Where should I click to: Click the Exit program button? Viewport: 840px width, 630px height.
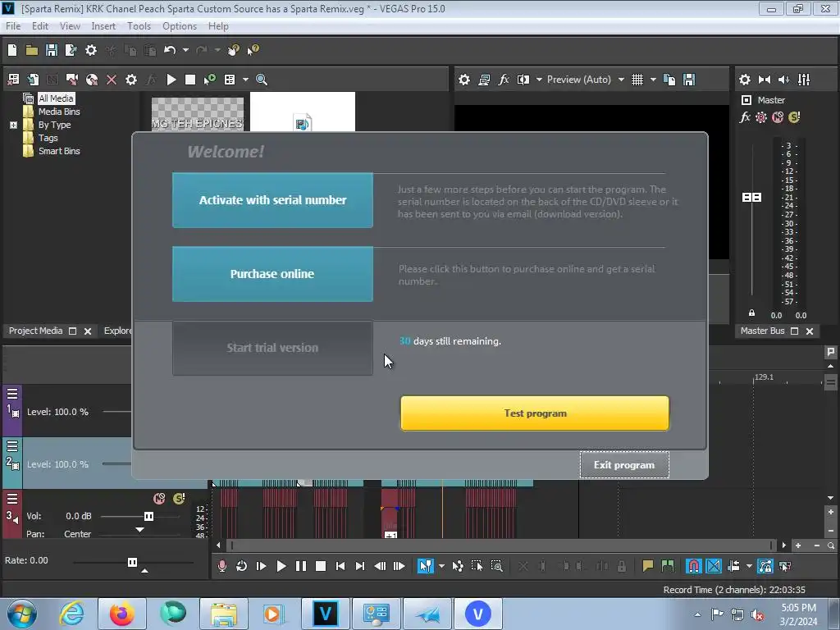click(624, 465)
